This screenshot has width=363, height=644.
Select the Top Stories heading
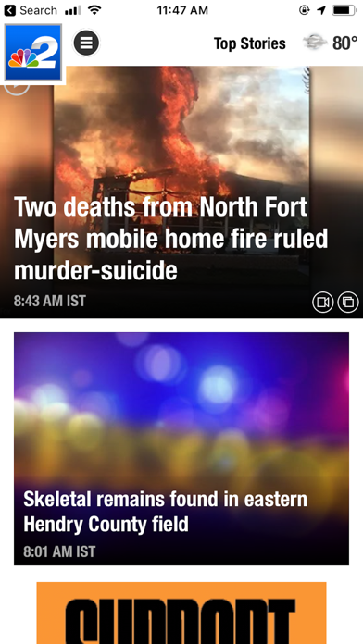[x=249, y=43]
